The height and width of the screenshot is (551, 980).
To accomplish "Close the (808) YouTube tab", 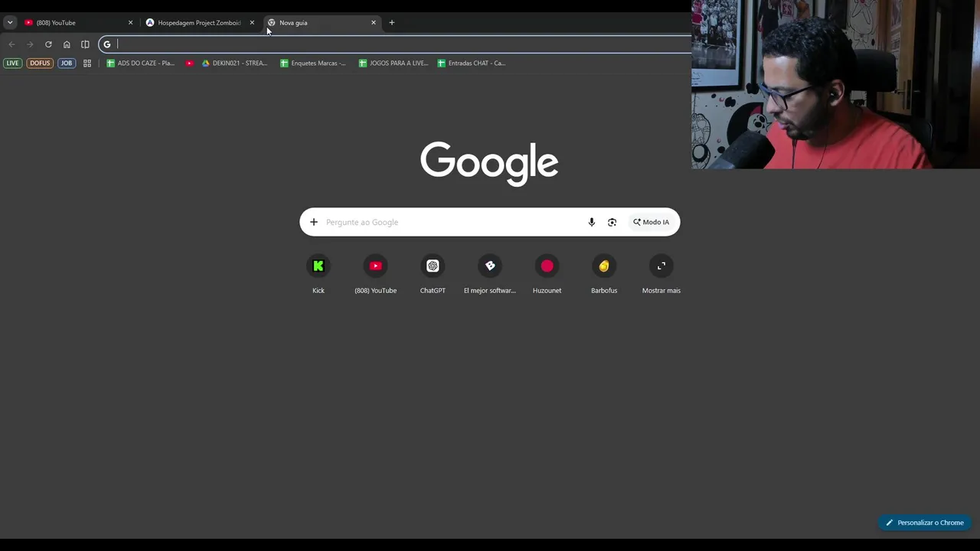I will coord(130,23).
